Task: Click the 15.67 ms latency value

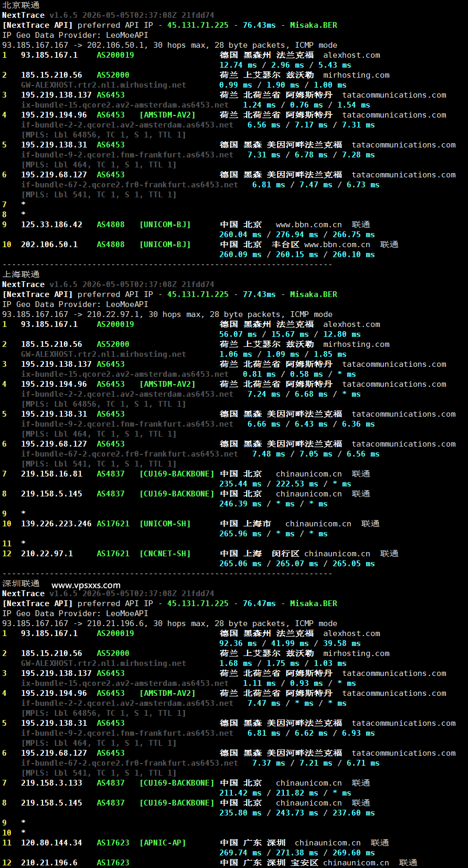Action: [290, 334]
